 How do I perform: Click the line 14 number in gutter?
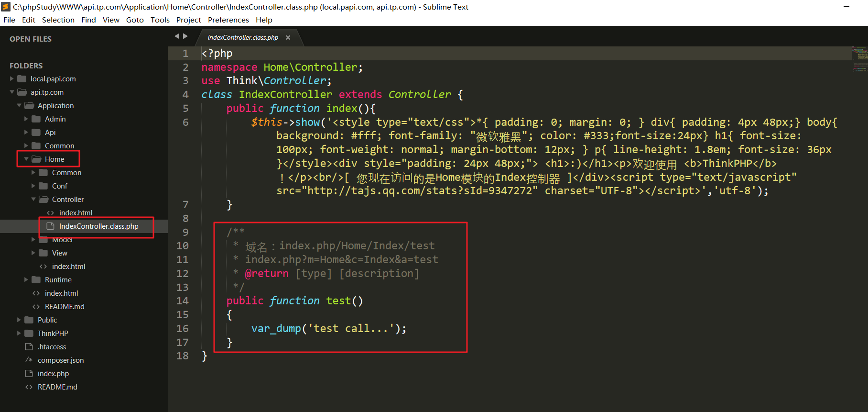182,301
